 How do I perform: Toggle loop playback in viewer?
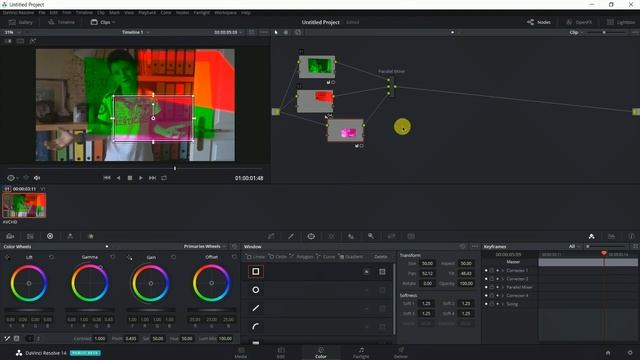[x=164, y=178]
